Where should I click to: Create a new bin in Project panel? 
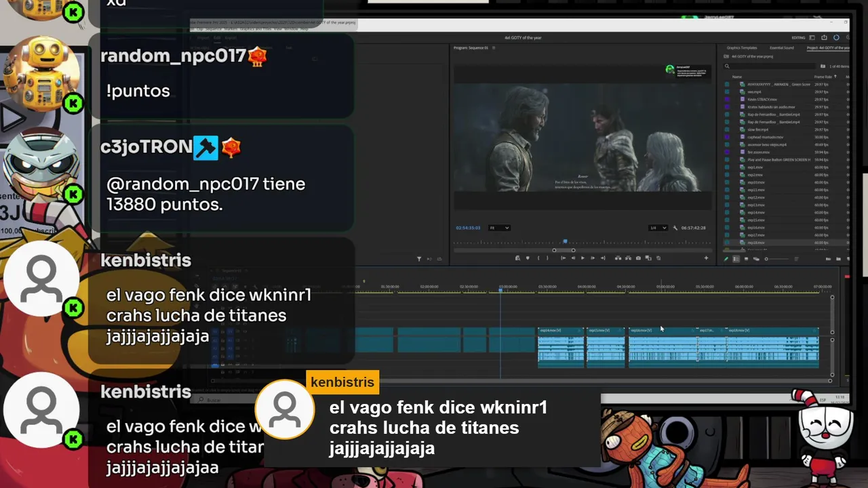[x=838, y=259]
